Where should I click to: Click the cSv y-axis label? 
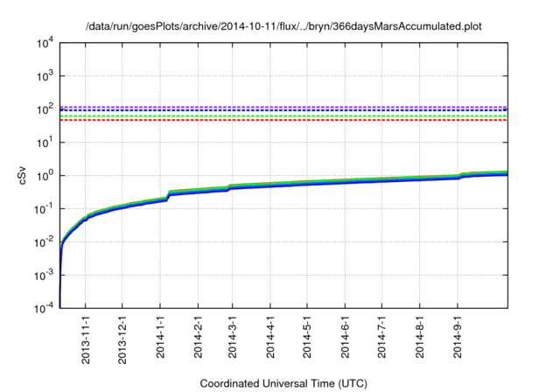pos(22,175)
